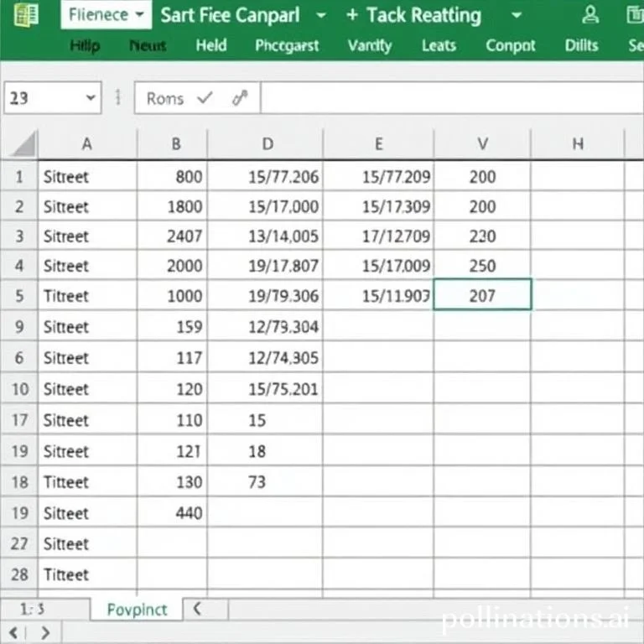The image size is (644, 644).
Task: Select the Povpinct sheet tab
Action: [137, 610]
